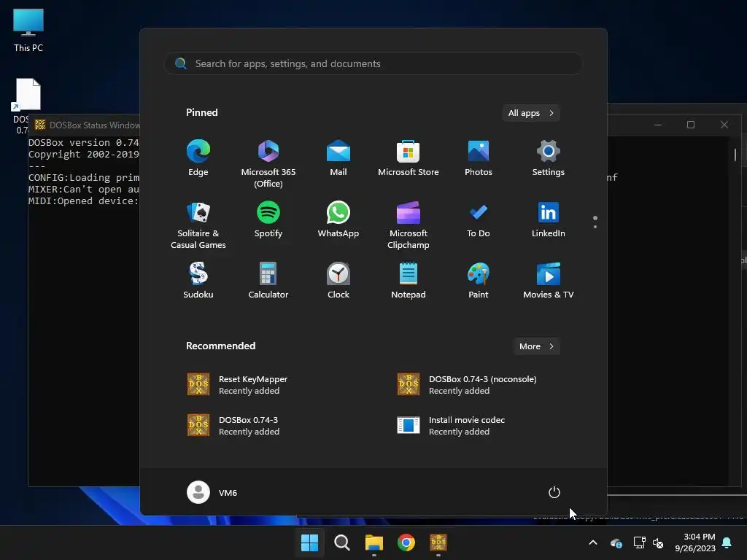Click the Windows Start button on taskbar
The height and width of the screenshot is (560, 747).
coord(309,542)
